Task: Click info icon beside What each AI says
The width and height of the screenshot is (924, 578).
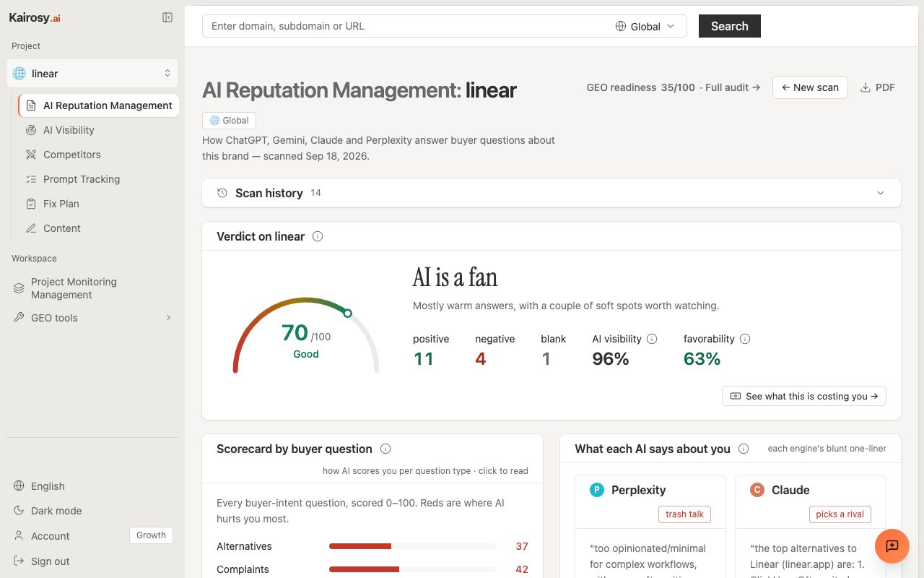Action: (x=744, y=449)
